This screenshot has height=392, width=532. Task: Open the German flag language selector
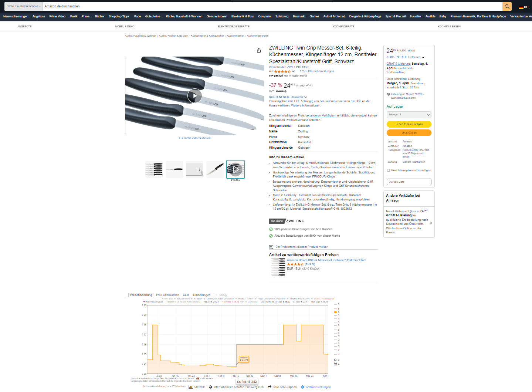click(524, 7)
